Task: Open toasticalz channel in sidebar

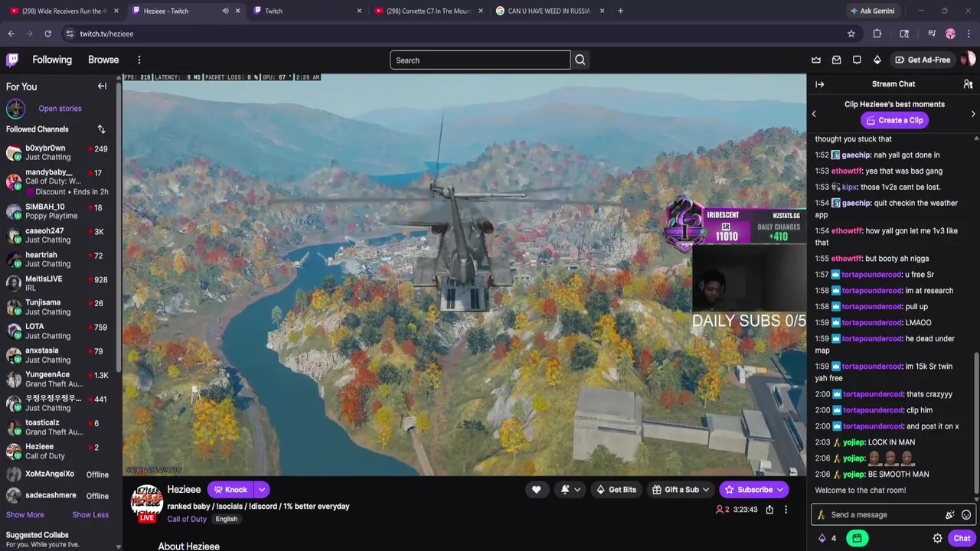Action: 59,427
